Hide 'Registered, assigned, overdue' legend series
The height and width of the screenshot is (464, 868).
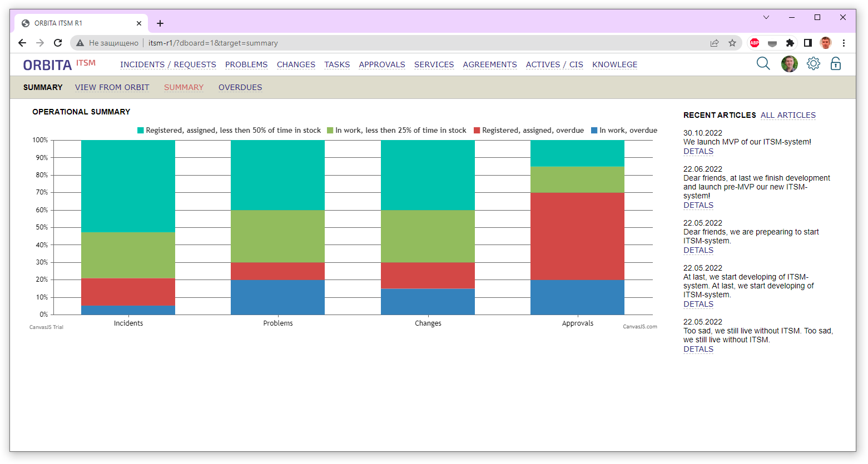[x=528, y=131]
